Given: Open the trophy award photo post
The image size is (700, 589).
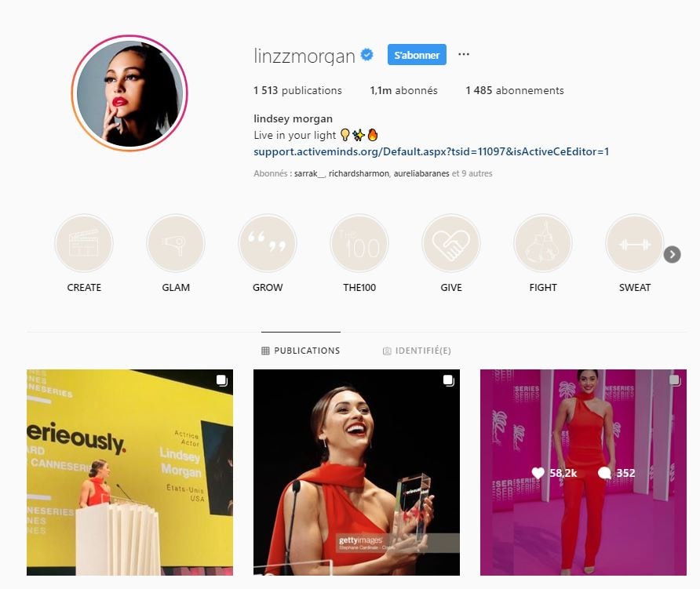Looking at the screenshot, I should [357, 473].
